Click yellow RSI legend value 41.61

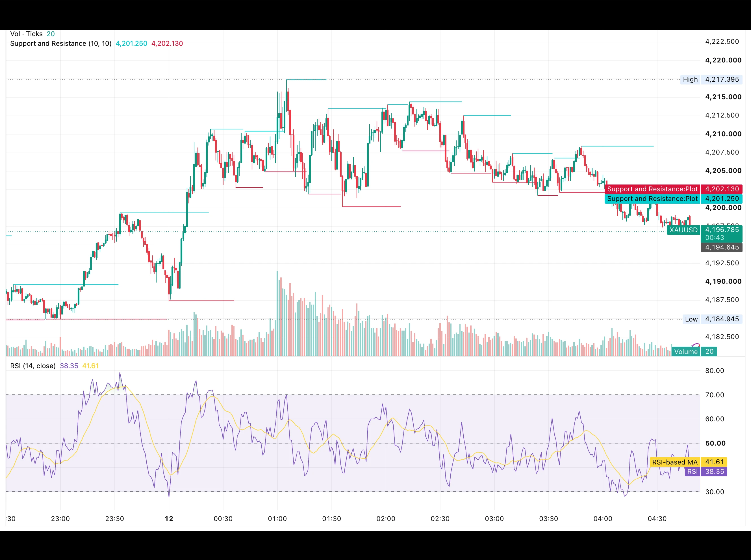click(90, 366)
